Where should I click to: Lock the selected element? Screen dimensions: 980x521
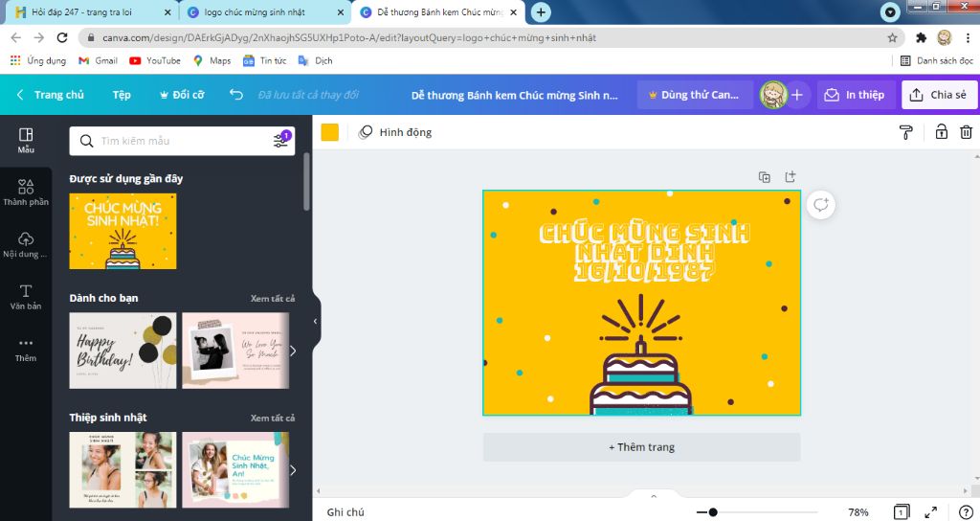pyautogui.click(x=942, y=132)
